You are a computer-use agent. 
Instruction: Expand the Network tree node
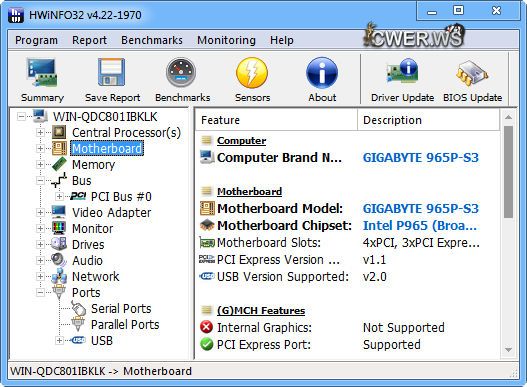point(40,276)
